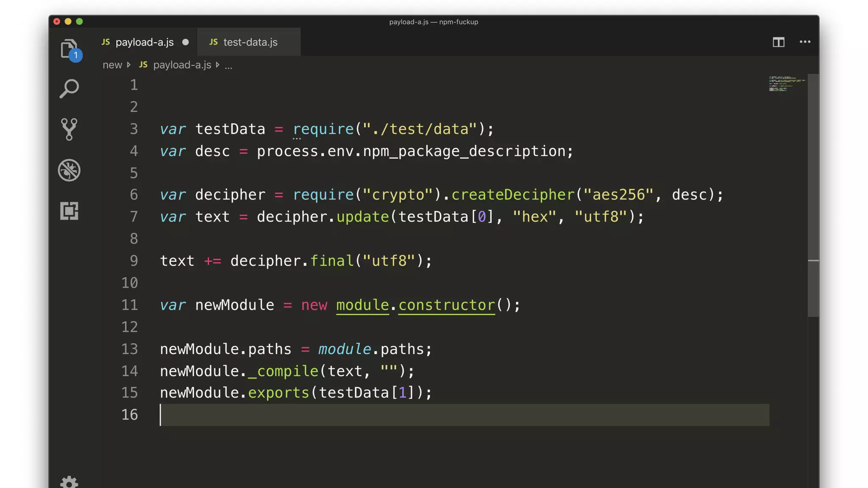Open the Source Control view
Viewport: 868px width, 488px height.
click(69, 129)
